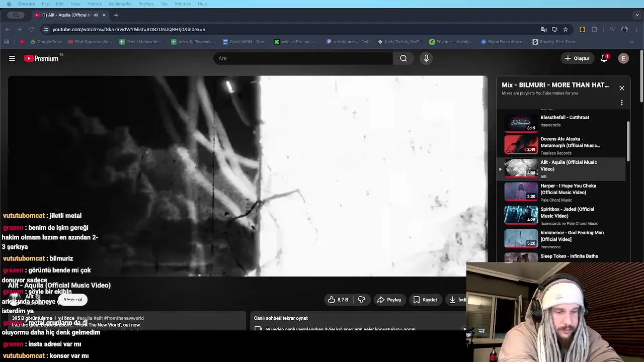Click the #aquila hashtag in description
Image resolution: width=644 pixels, height=362 pixels.
coord(84,318)
